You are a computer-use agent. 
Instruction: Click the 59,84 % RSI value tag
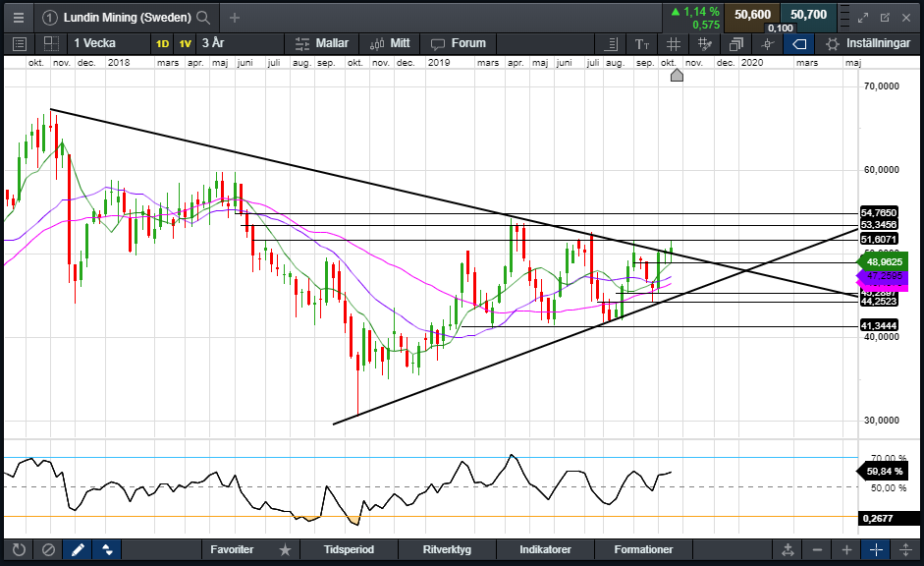(x=883, y=471)
